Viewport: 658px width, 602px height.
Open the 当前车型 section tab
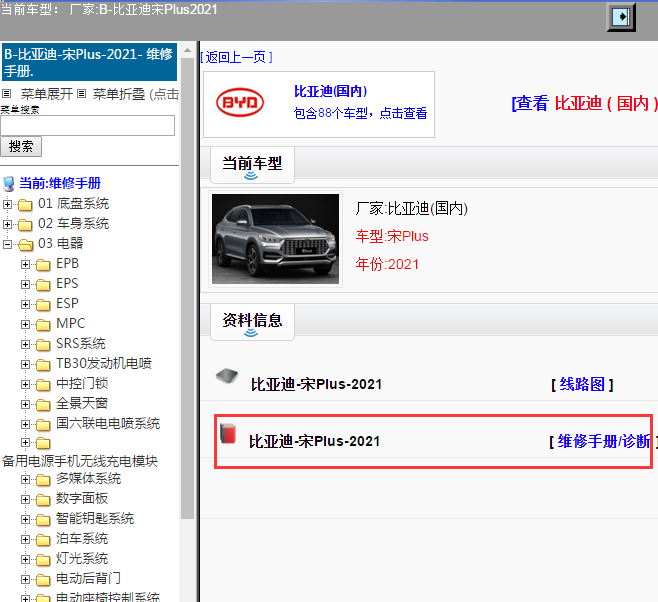tap(252, 164)
